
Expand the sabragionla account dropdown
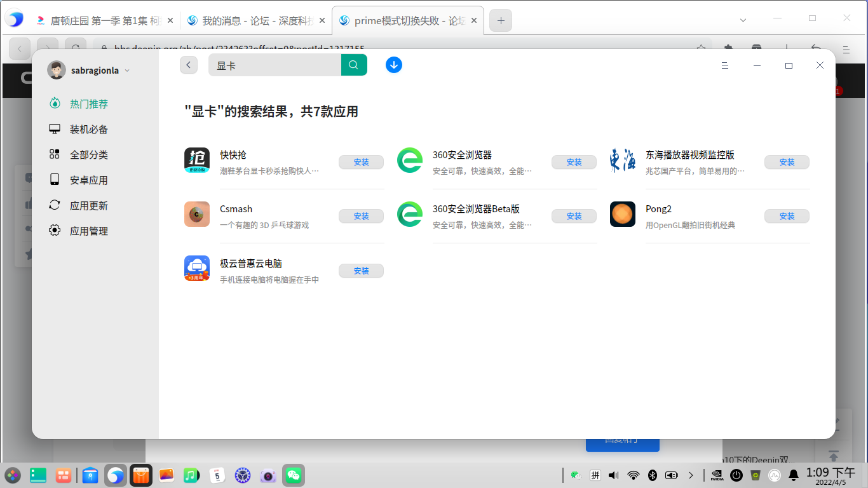click(x=127, y=71)
